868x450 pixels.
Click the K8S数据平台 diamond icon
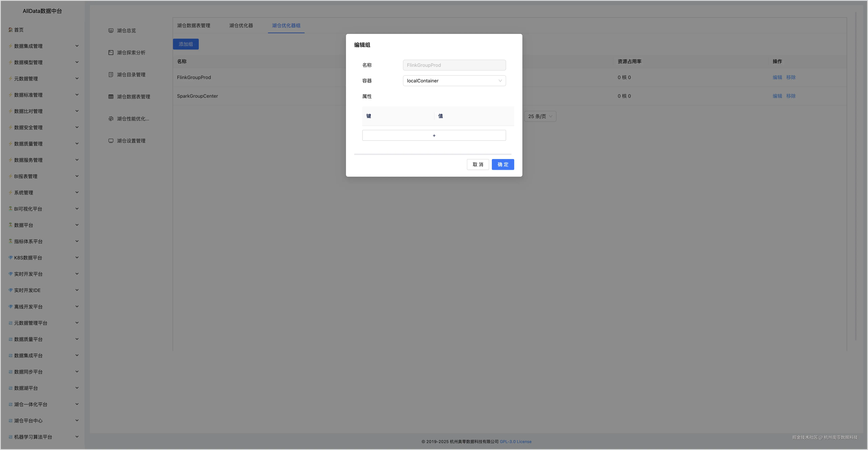point(11,258)
